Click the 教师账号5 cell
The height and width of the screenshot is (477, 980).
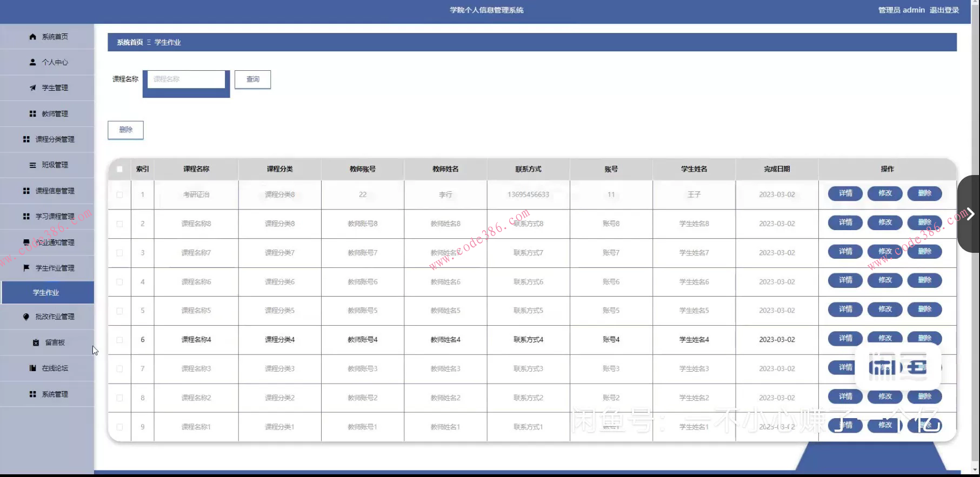[363, 311]
